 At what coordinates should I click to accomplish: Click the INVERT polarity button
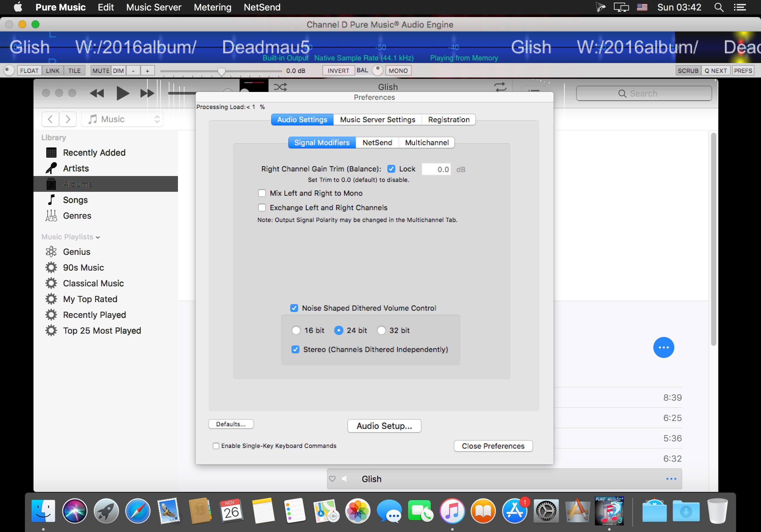tap(338, 71)
